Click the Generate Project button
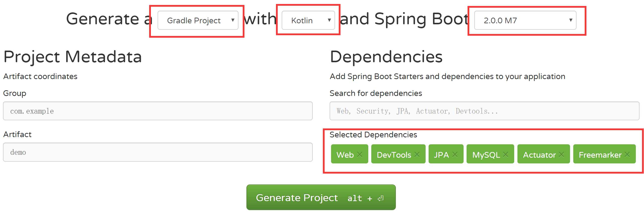This screenshot has width=644, height=213. (321, 197)
